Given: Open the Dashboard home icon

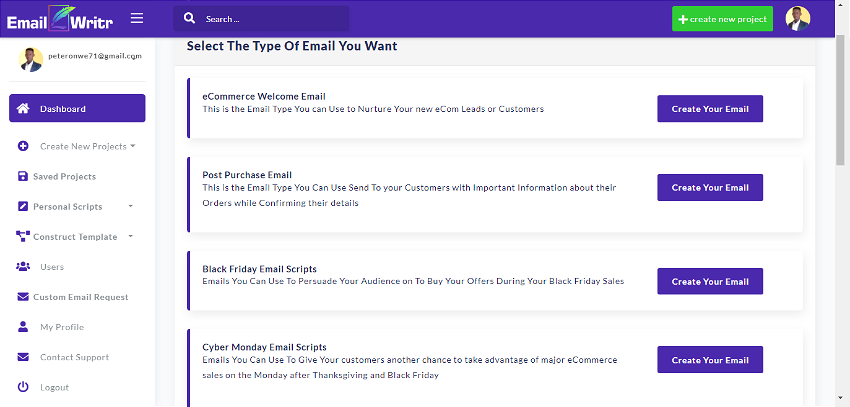Looking at the screenshot, I should point(23,108).
